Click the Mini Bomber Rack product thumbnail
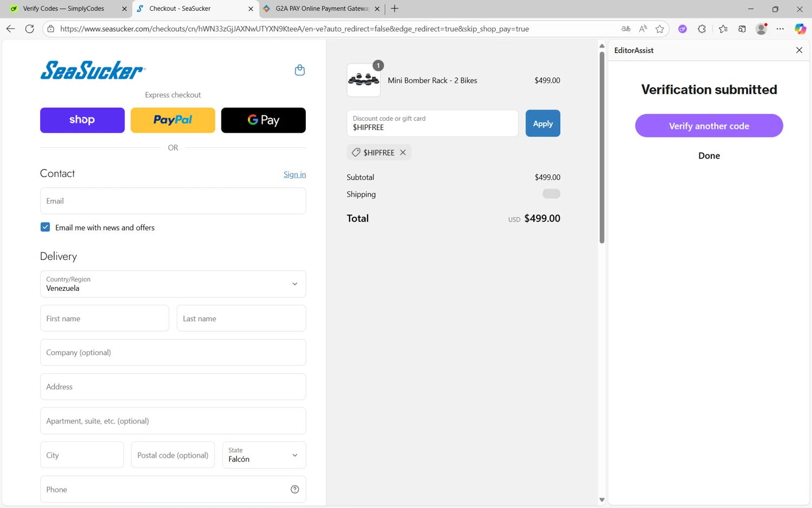This screenshot has height=508, width=812. click(x=364, y=80)
